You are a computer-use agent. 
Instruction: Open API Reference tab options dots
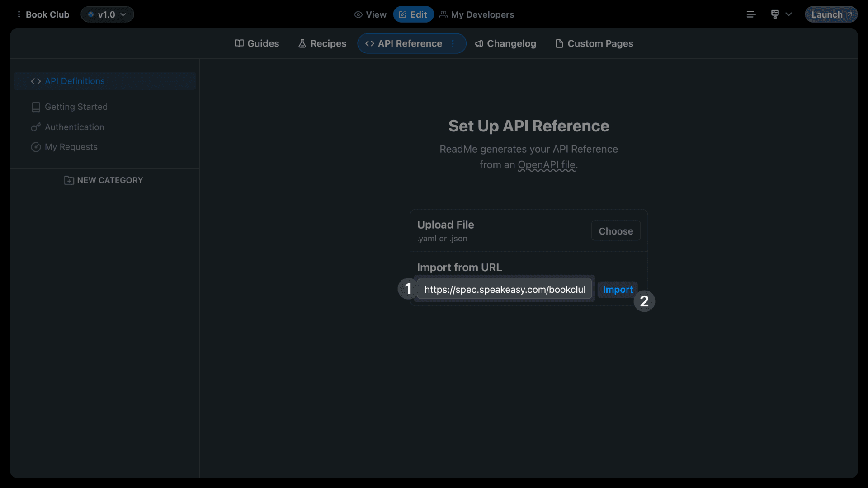point(453,43)
